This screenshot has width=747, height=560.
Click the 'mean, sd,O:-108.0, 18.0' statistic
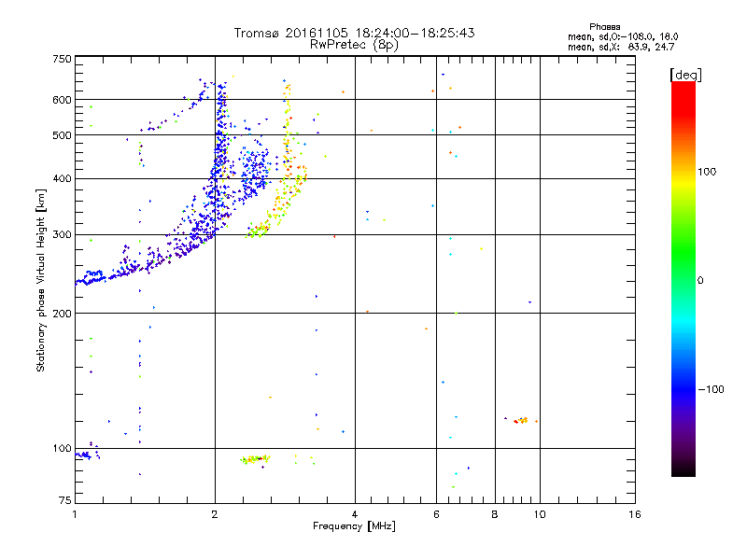[x=623, y=36]
